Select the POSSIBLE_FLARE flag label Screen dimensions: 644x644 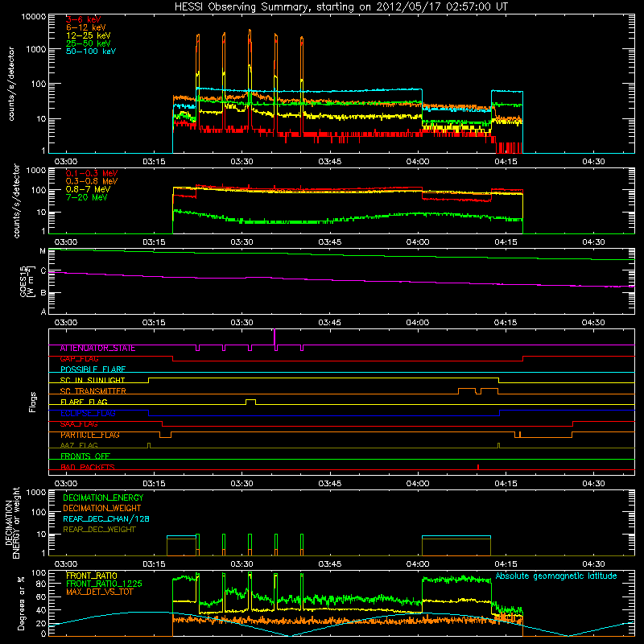tap(93, 369)
